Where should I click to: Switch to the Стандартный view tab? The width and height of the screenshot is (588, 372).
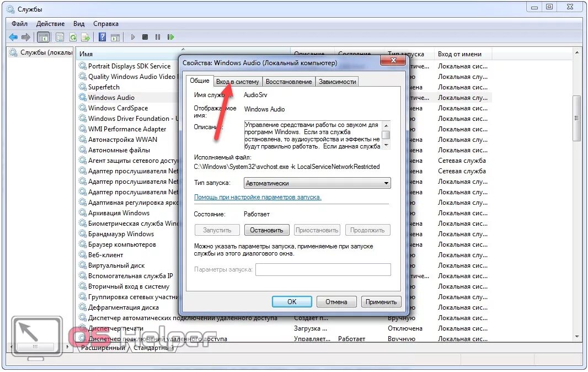tap(153, 348)
